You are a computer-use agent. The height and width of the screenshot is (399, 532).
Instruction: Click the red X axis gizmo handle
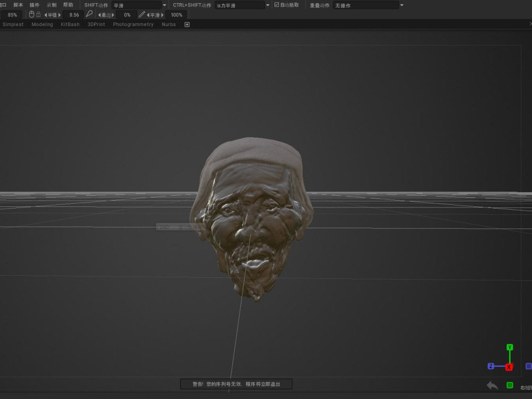[x=509, y=367]
